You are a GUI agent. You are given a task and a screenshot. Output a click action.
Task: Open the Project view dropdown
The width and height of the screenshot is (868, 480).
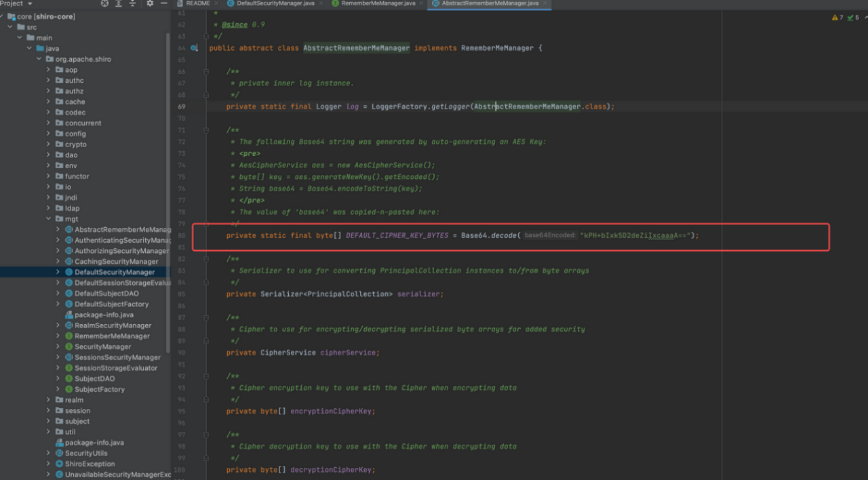(16, 3)
